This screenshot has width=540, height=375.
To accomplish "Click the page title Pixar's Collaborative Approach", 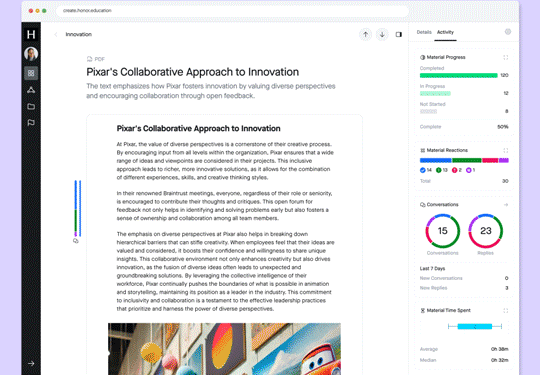I will tap(193, 72).
